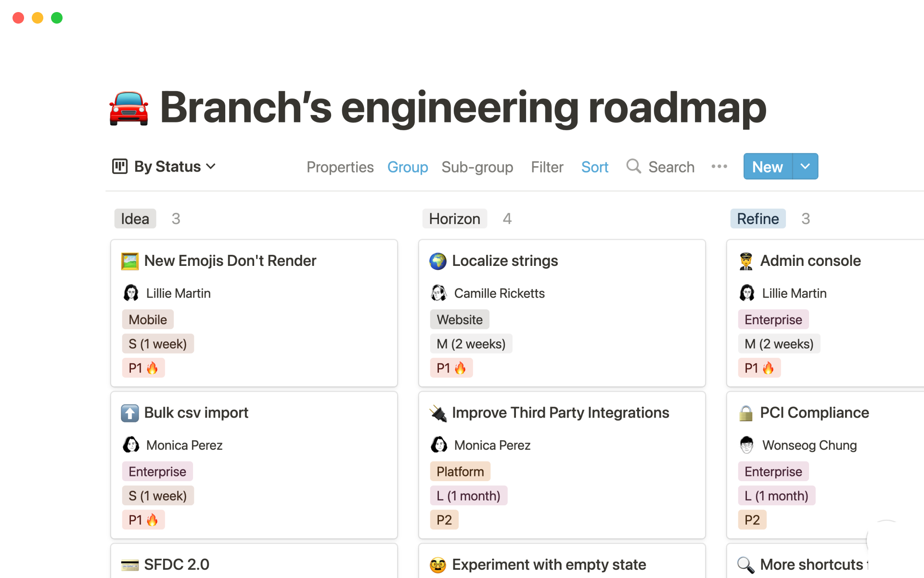
Task: Click the Filter menu item
Action: click(x=547, y=167)
